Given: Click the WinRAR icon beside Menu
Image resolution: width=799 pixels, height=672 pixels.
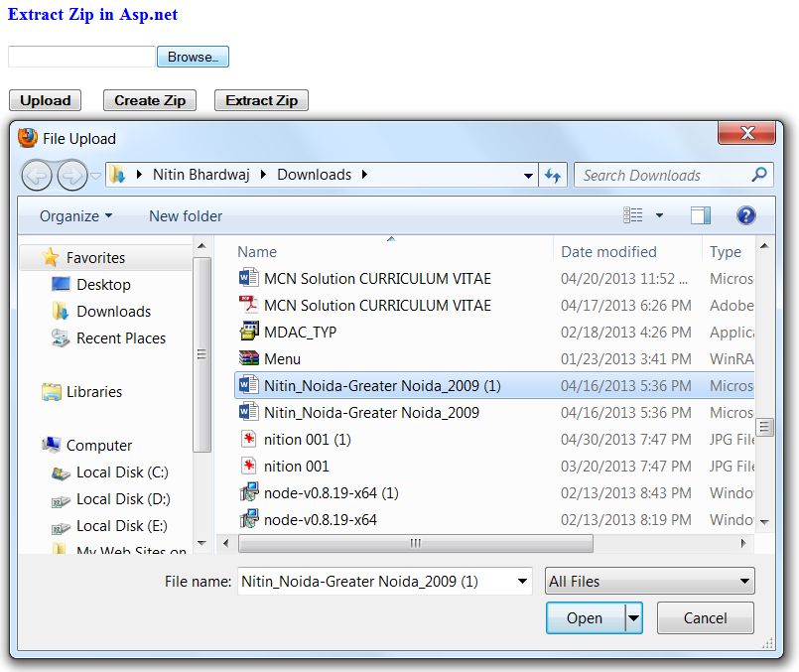Looking at the screenshot, I should (248, 358).
